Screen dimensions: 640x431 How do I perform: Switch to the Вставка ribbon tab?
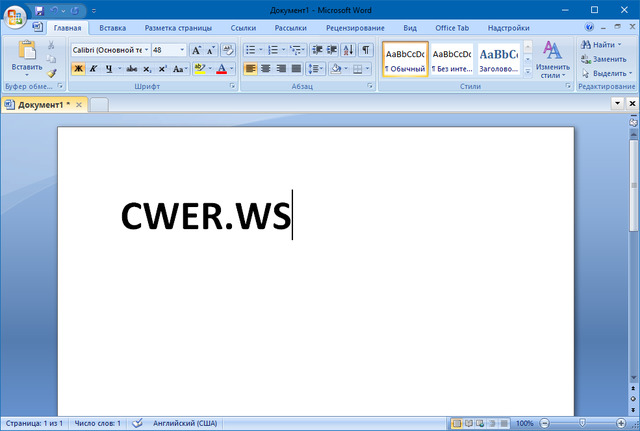112,28
